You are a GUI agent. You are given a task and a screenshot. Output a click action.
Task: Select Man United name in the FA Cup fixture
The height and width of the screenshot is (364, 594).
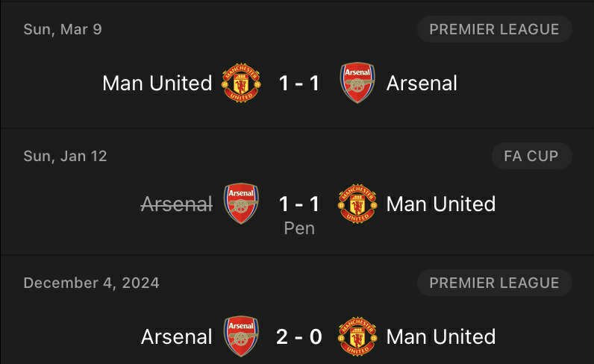[x=441, y=204]
